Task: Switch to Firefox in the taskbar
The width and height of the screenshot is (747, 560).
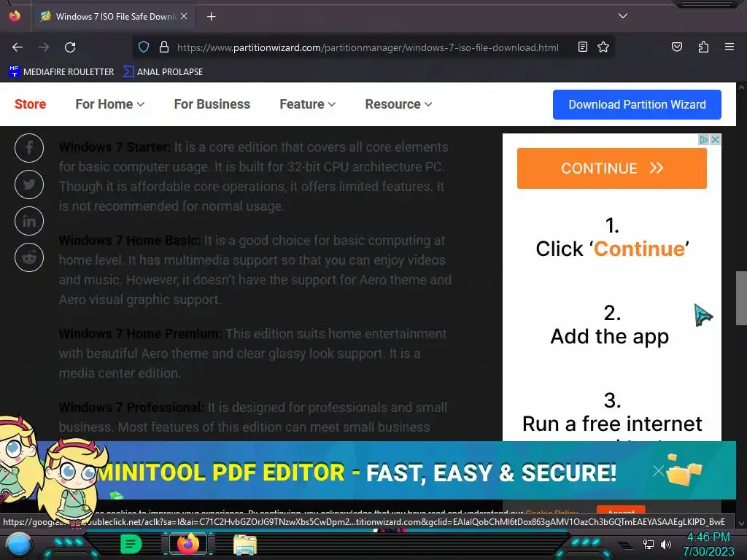Action: click(x=187, y=544)
